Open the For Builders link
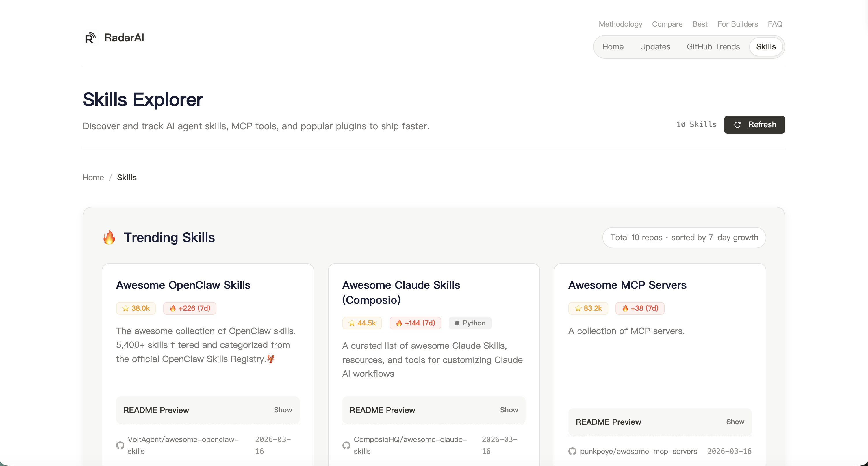The width and height of the screenshot is (868, 466). point(737,24)
